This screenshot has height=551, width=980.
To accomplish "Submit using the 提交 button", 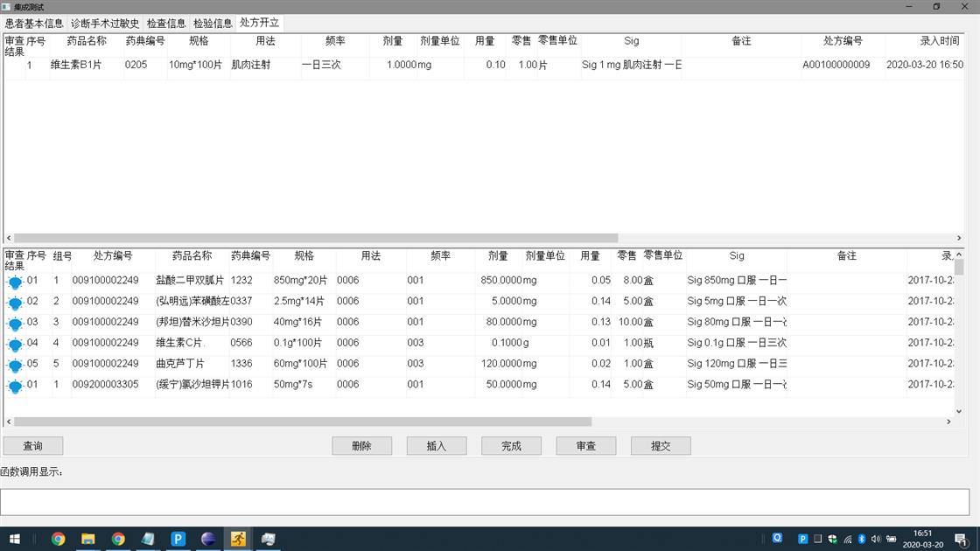I will (x=661, y=446).
